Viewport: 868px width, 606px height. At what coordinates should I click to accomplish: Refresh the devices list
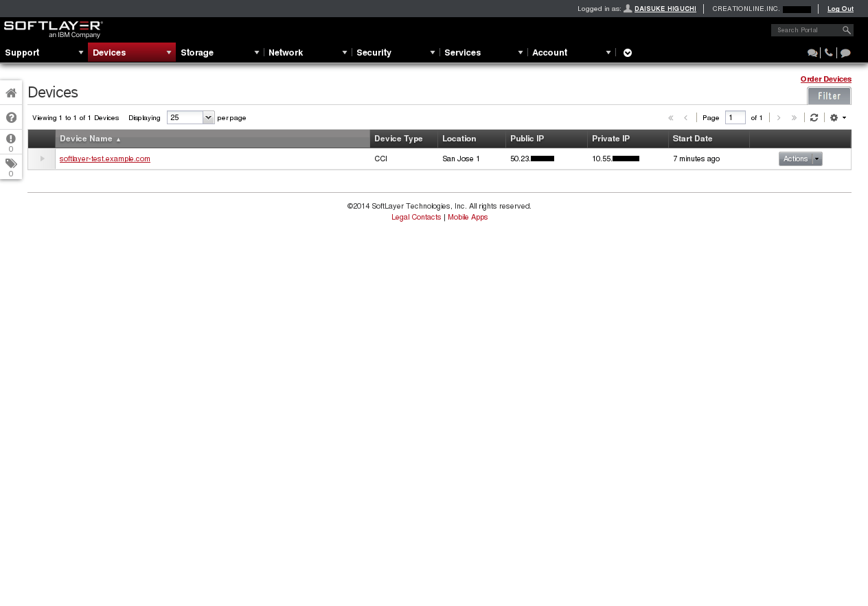[x=814, y=117]
